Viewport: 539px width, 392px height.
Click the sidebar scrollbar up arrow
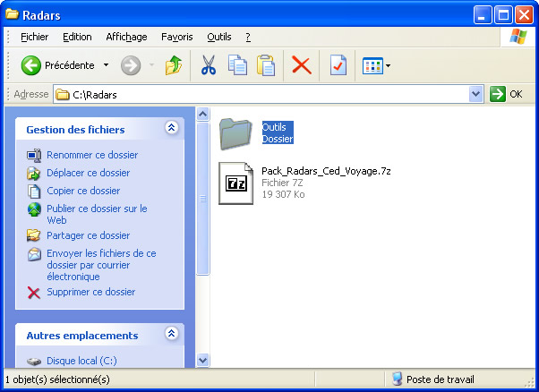203,114
